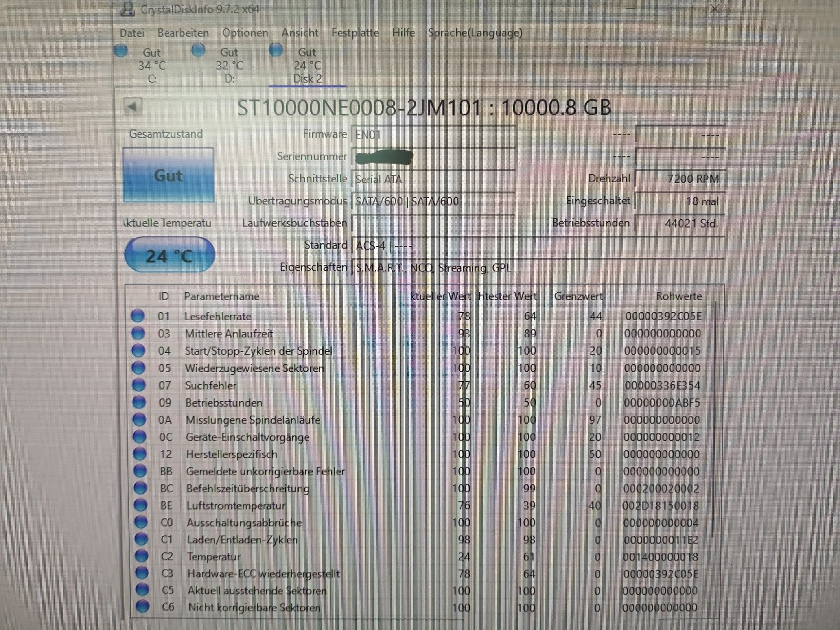Open the Optionen menu
840x630 pixels.
[245, 33]
